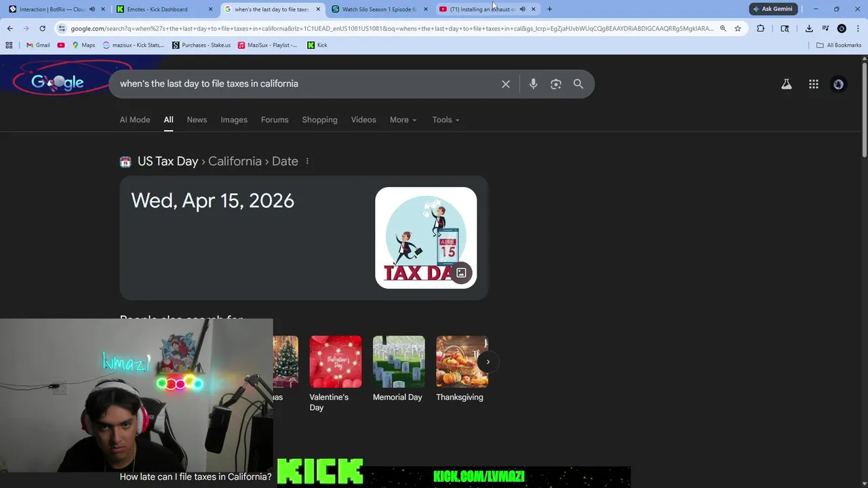The height and width of the screenshot is (488, 868).
Task: Go back to the previous page
Action: (9, 28)
